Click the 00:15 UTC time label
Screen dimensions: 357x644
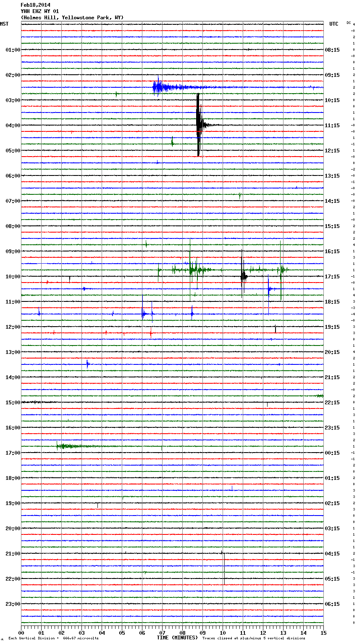click(332, 453)
